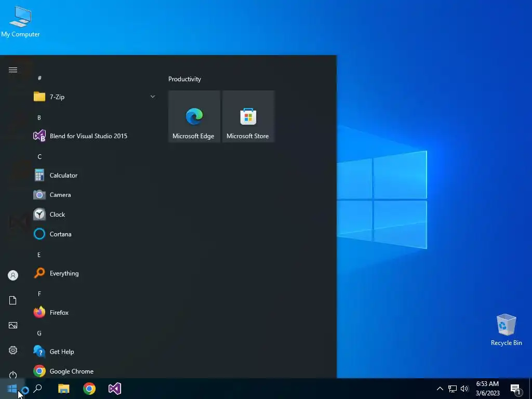The width and height of the screenshot is (532, 399).
Task: Click the 'B' letter group header
Action: coord(39,117)
